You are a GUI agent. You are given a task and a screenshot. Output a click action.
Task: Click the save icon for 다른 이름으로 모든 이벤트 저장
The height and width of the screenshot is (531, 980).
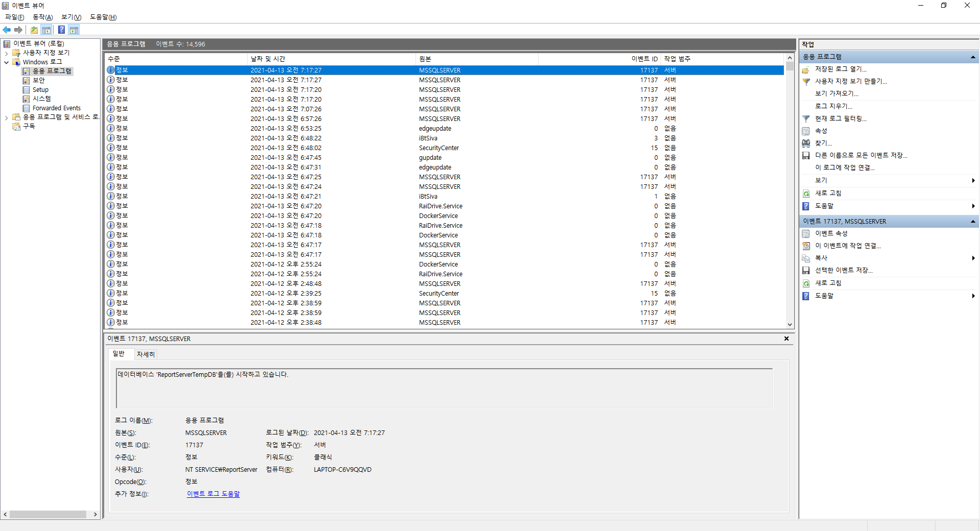tap(806, 156)
